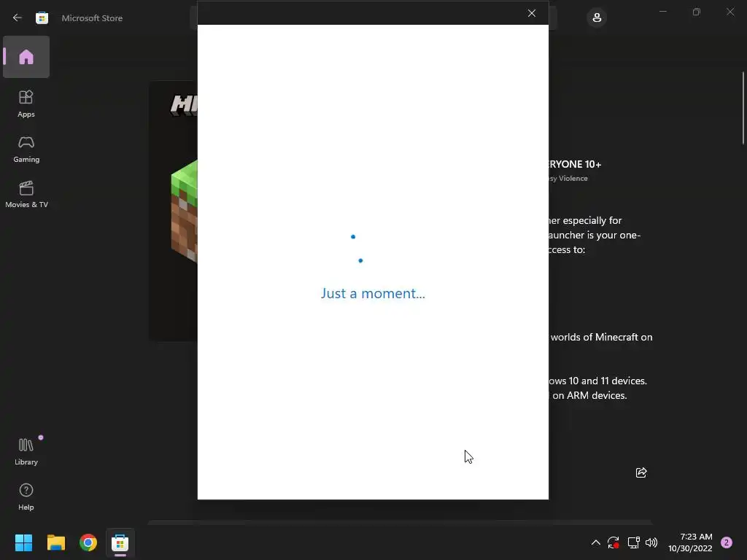Open the Windows Start menu
Screen dimensions: 747x560
click(23, 542)
